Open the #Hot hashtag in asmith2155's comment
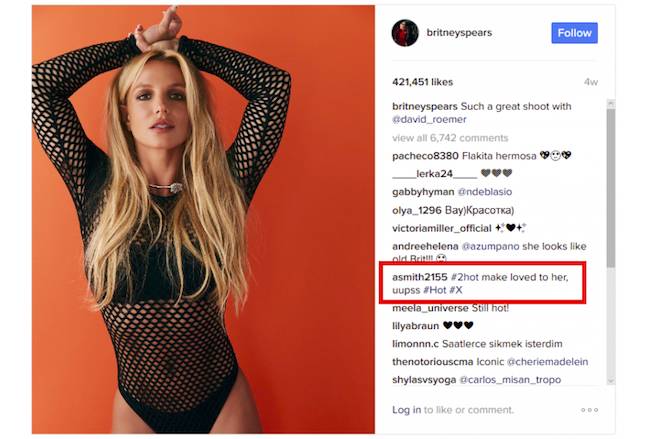This screenshot has height=439, width=648. 434,290
